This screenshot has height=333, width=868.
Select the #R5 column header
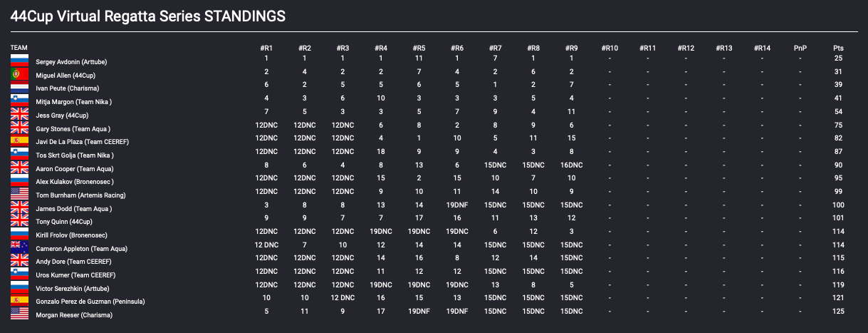click(x=419, y=48)
